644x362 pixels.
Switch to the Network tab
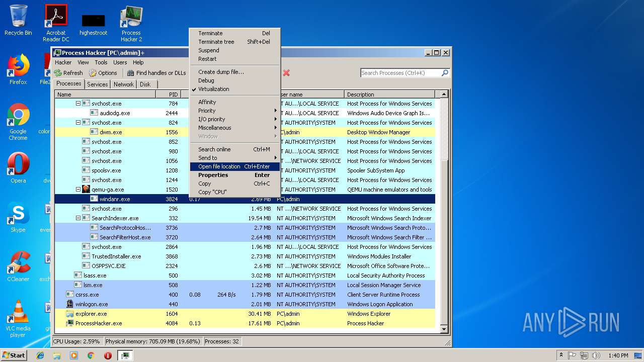[124, 84]
